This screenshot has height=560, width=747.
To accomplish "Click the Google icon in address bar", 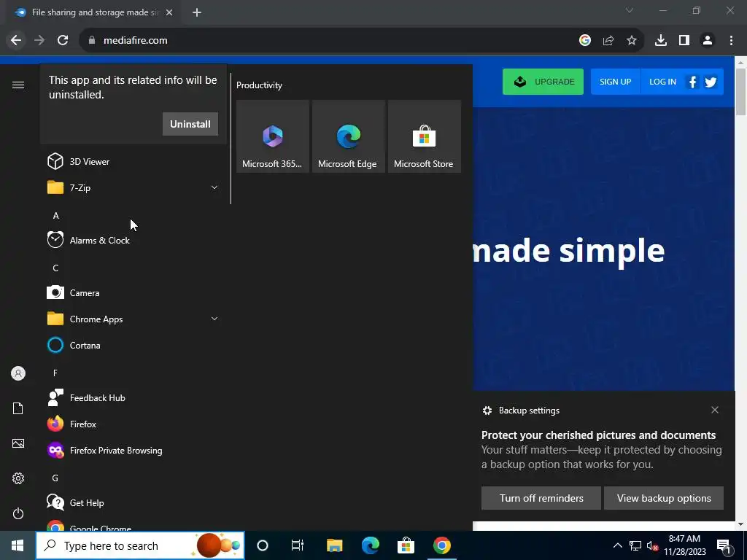I will [585, 40].
